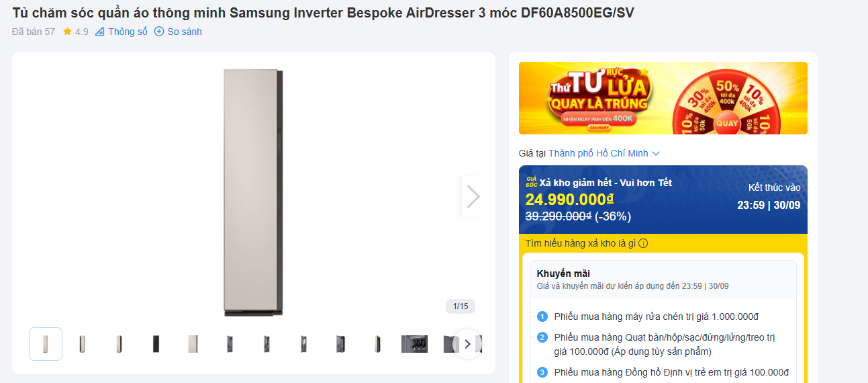
Task: Click the main AirDresser product image
Action: click(254, 192)
